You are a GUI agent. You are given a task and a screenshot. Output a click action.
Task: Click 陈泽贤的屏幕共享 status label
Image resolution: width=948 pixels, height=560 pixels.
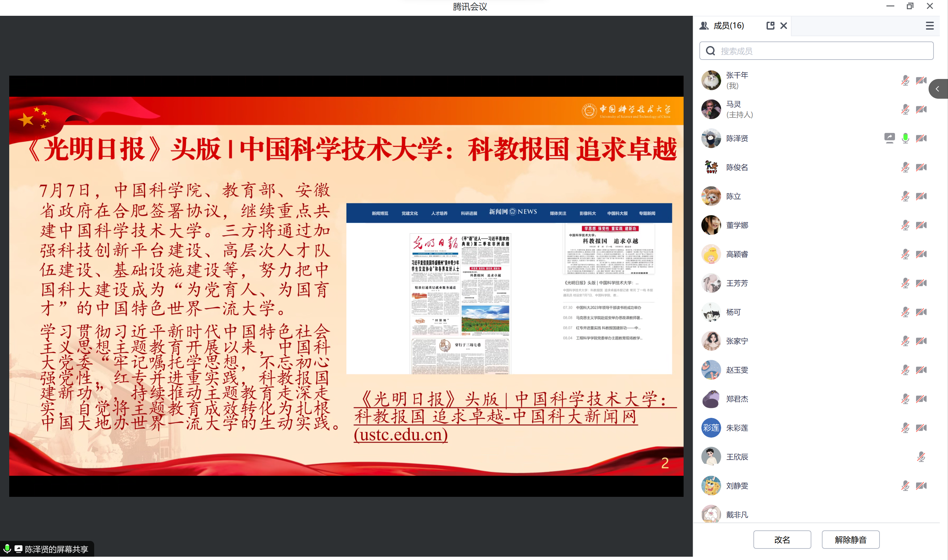[x=57, y=549]
